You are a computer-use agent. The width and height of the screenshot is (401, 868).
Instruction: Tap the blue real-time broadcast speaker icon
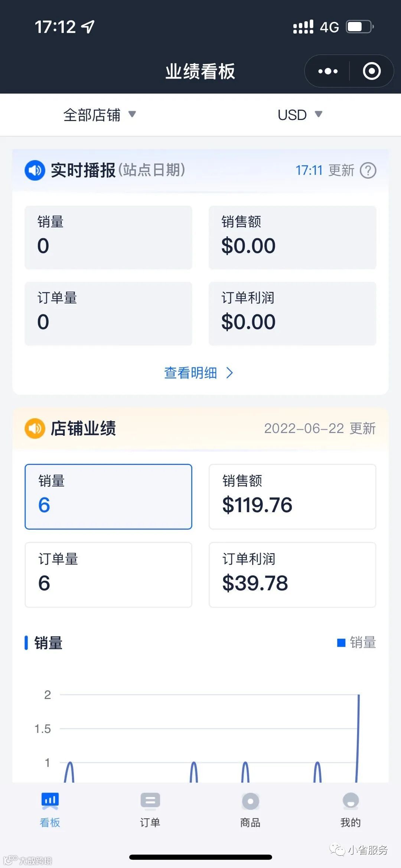[35, 170]
